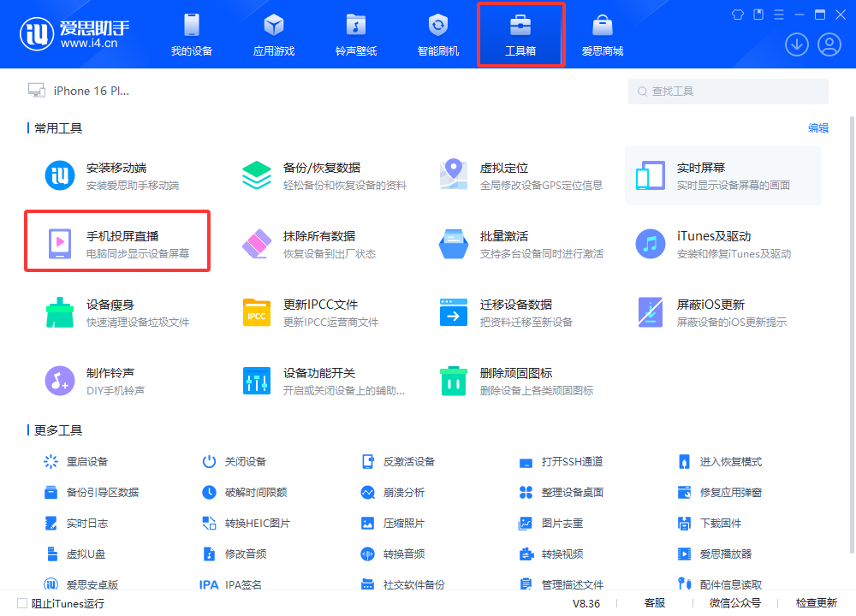Open the download manager panel
Image resolution: width=856 pixels, height=616 pixels.
pos(796,44)
